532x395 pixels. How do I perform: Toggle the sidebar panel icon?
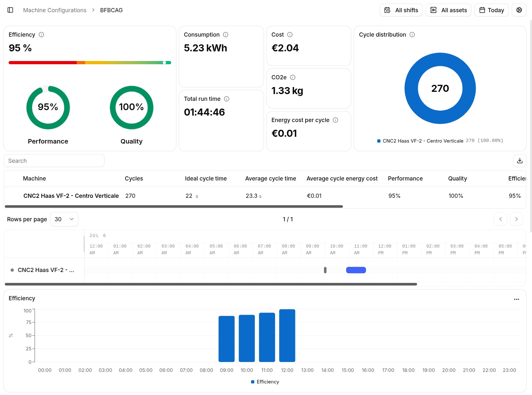pos(10,10)
